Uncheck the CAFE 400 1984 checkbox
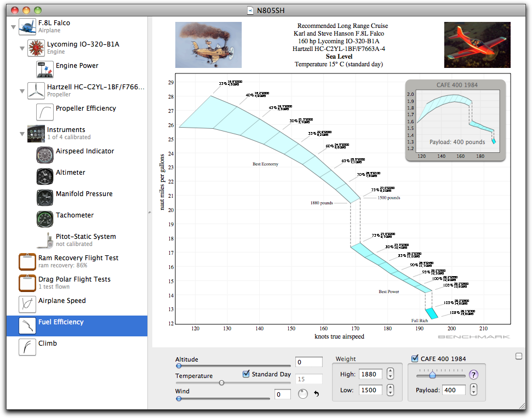 pos(415,358)
